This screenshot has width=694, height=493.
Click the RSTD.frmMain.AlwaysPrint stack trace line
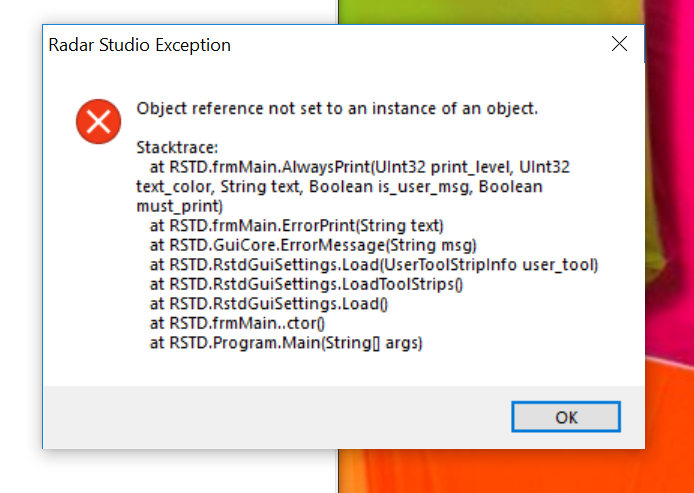pyautogui.click(x=360, y=167)
